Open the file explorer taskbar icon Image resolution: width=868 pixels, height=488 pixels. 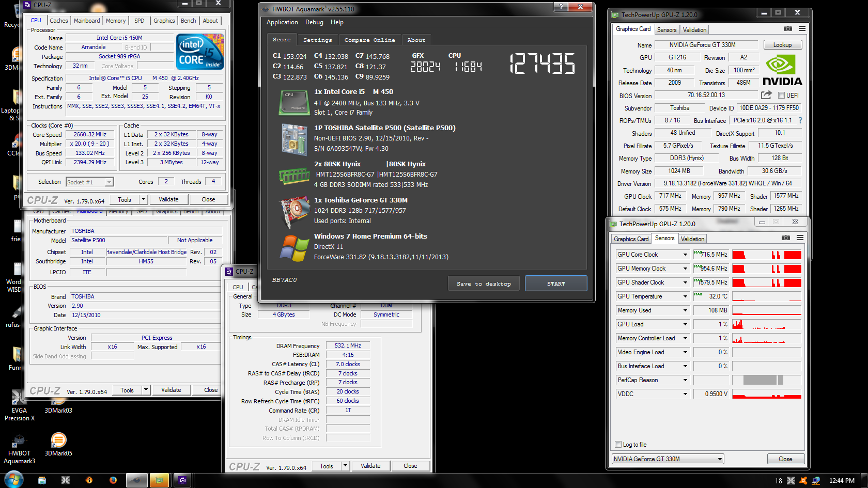(42, 480)
